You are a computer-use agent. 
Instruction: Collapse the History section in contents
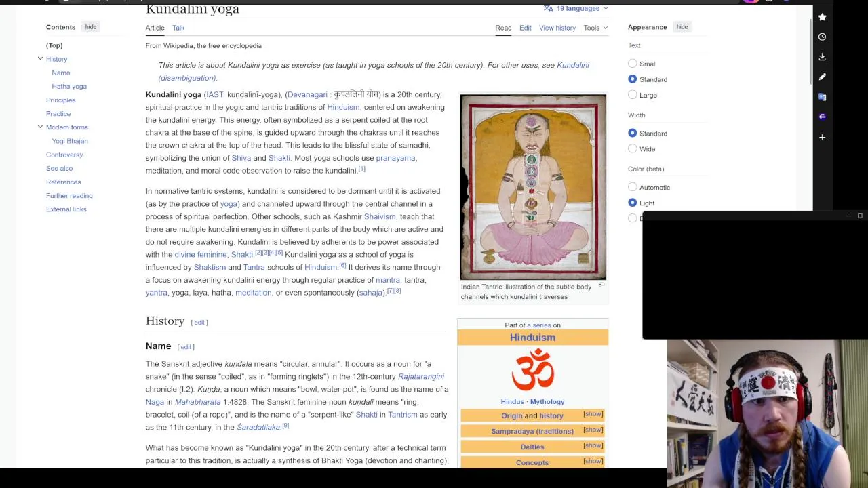(x=40, y=59)
